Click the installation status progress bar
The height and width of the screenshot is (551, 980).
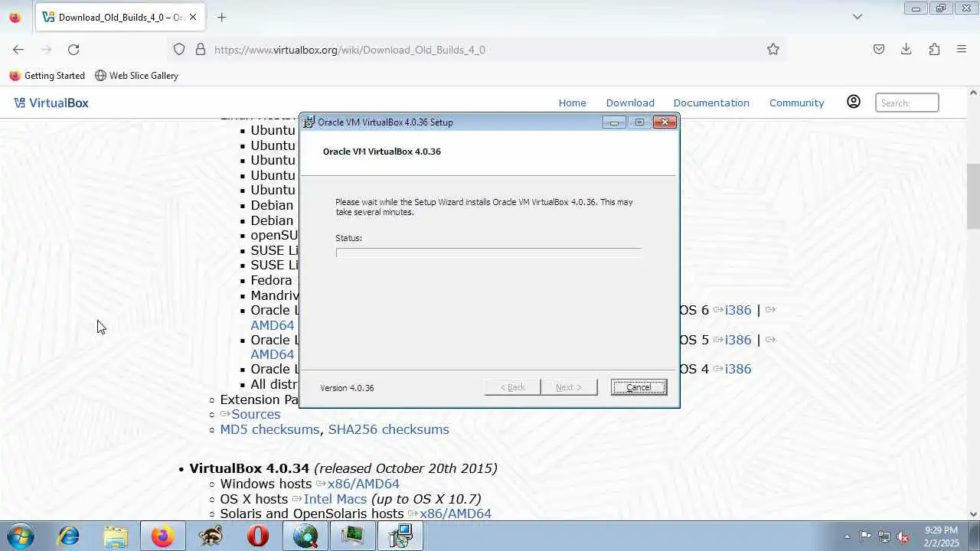(x=488, y=253)
